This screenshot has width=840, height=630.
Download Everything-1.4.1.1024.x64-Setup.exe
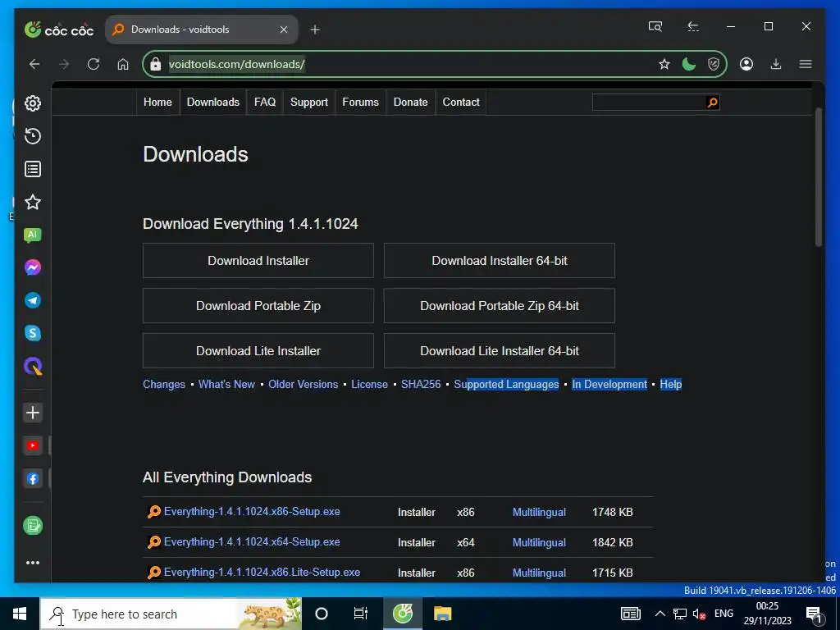[252, 541]
